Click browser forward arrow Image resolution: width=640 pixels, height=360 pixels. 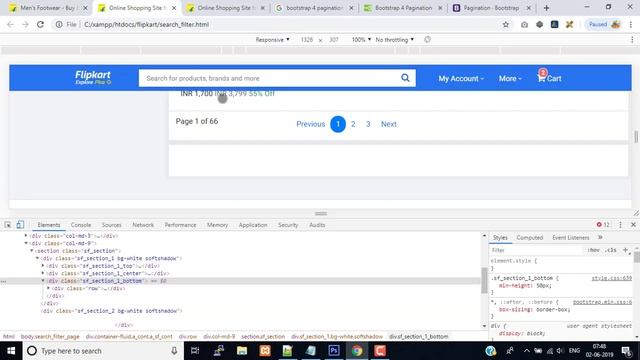[x=25, y=24]
